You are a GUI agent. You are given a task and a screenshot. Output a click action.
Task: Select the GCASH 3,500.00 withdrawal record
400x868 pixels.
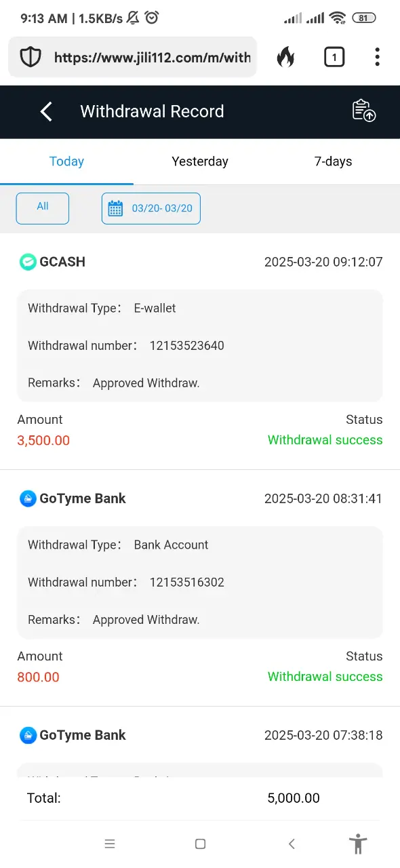point(200,351)
